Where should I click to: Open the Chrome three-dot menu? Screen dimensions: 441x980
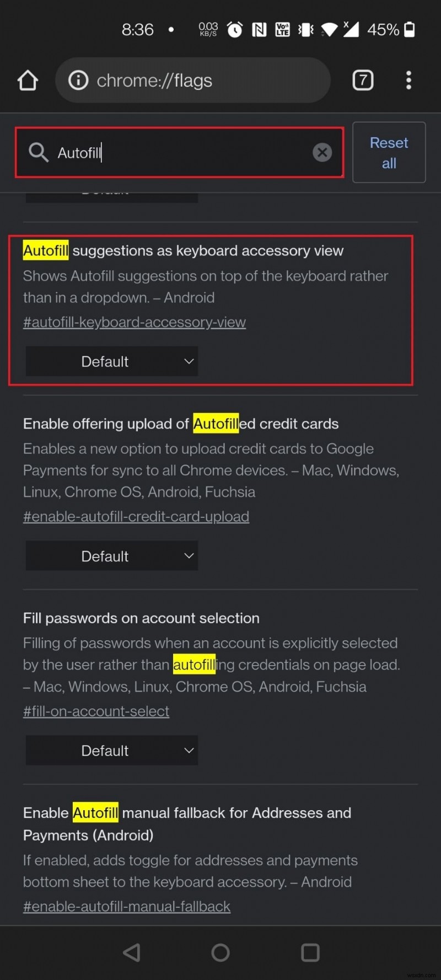(408, 80)
